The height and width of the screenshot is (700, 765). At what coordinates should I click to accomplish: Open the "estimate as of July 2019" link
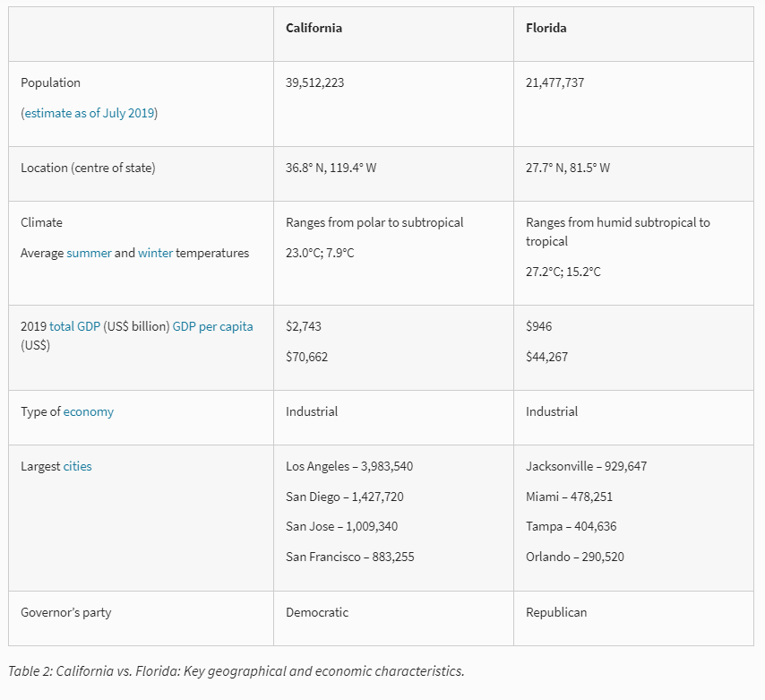click(89, 113)
